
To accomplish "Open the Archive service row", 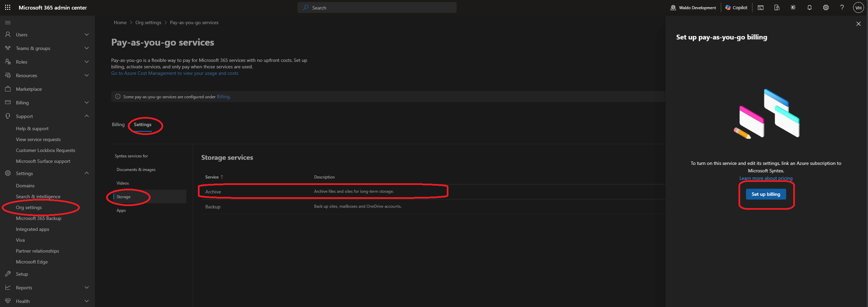I will pyautogui.click(x=432, y=192).
